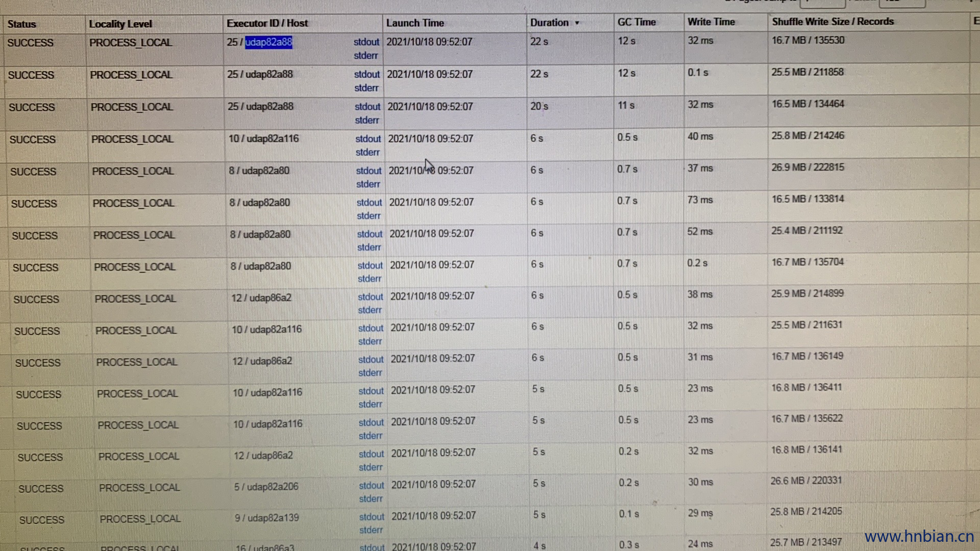Sort tasks by Status column header
Screen dimensions: 980x551
coord(22,24)
